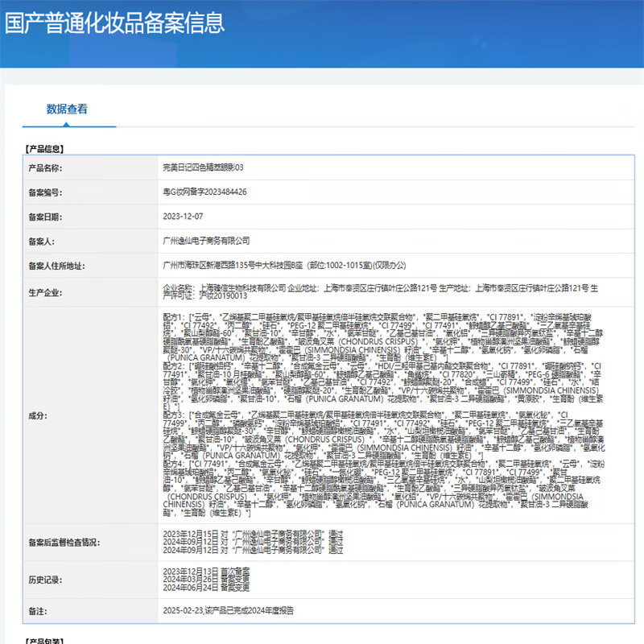This screenshot has height=644, width=644.
Task: Open the 数据查看 tab
Action: click(x=67, y=109)
